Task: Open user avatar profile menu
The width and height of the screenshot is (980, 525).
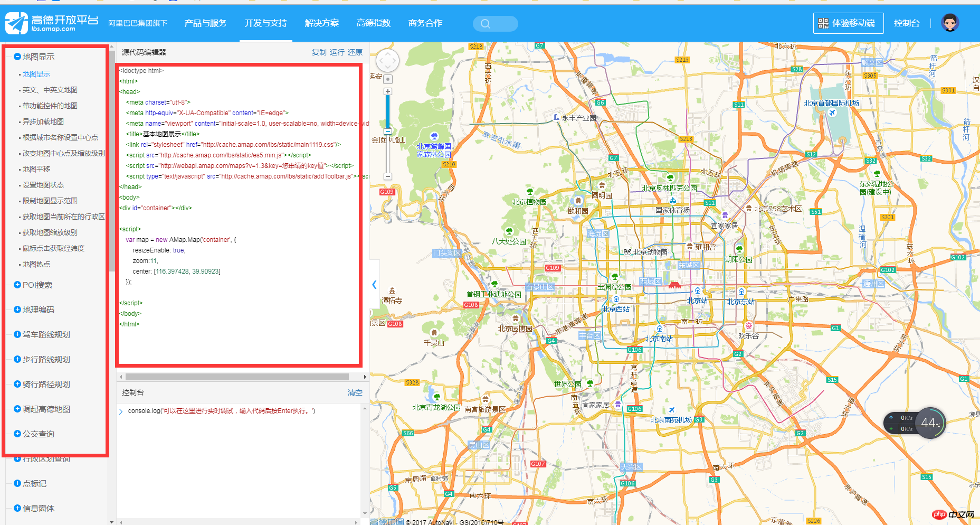Action: coord(950,23)
